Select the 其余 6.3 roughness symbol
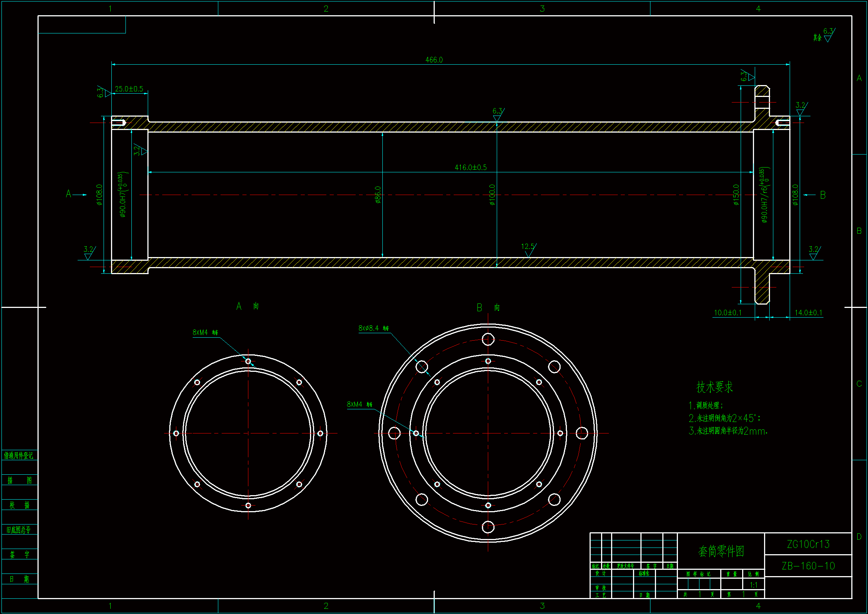This screenshot has height=614, width=868. point(824,35)
